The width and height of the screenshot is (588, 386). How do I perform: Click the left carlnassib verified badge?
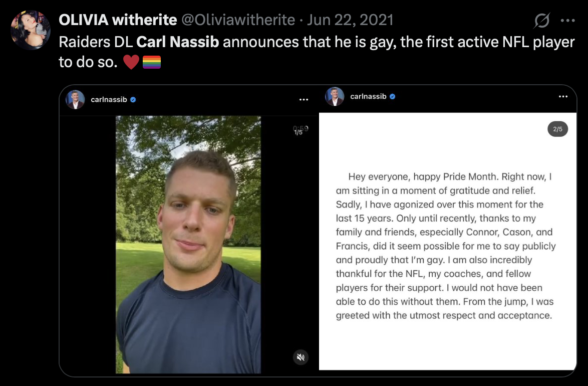(133, 99)
